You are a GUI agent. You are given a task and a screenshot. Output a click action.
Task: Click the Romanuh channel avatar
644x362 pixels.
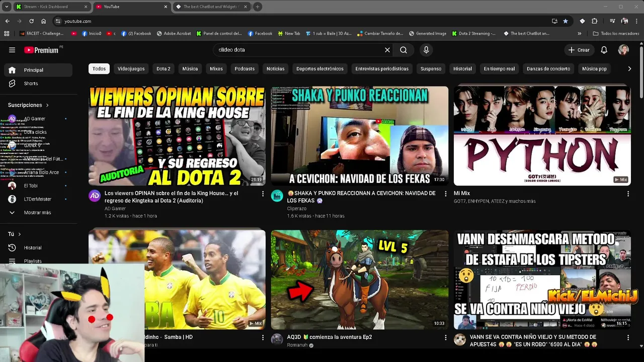pyautogui.click(x=277, y=339)
